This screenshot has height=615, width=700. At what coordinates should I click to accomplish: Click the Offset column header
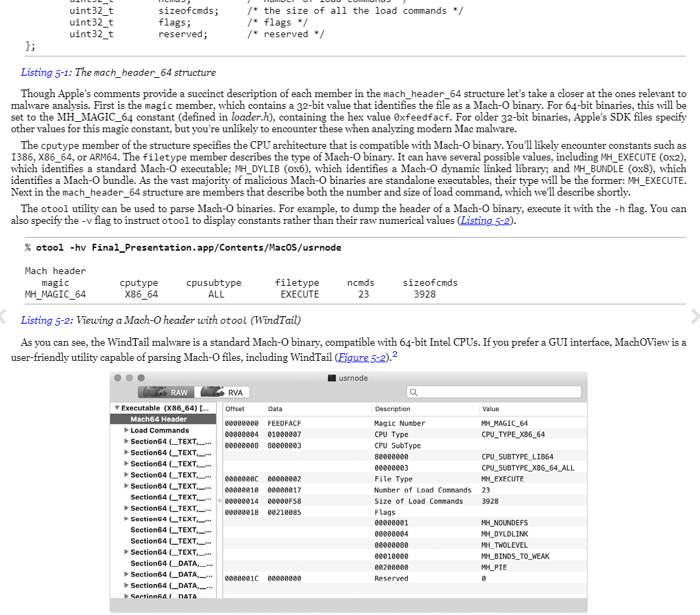235,409
